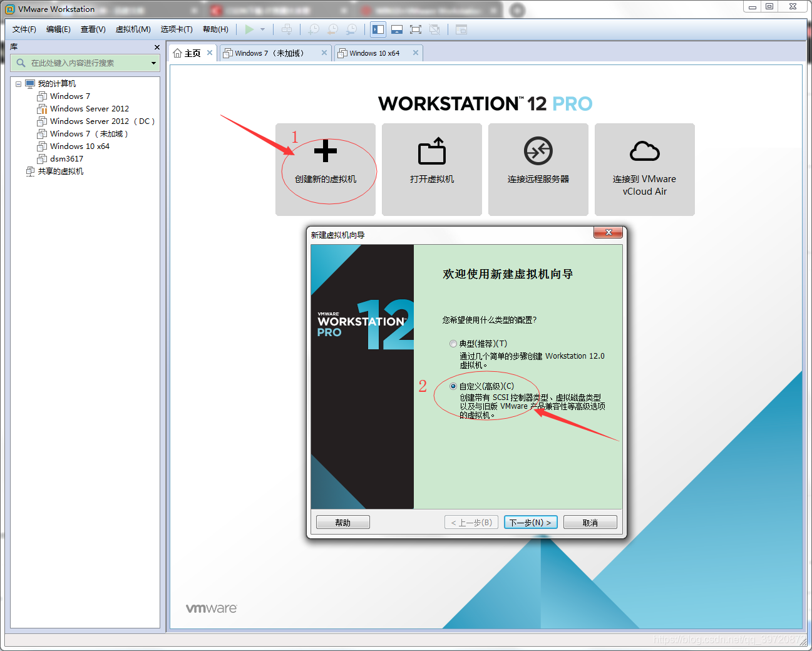Click 连接到 VMware vCloud Air tile
The height and width of the screenshot is (651, 812).
point(645,170)
